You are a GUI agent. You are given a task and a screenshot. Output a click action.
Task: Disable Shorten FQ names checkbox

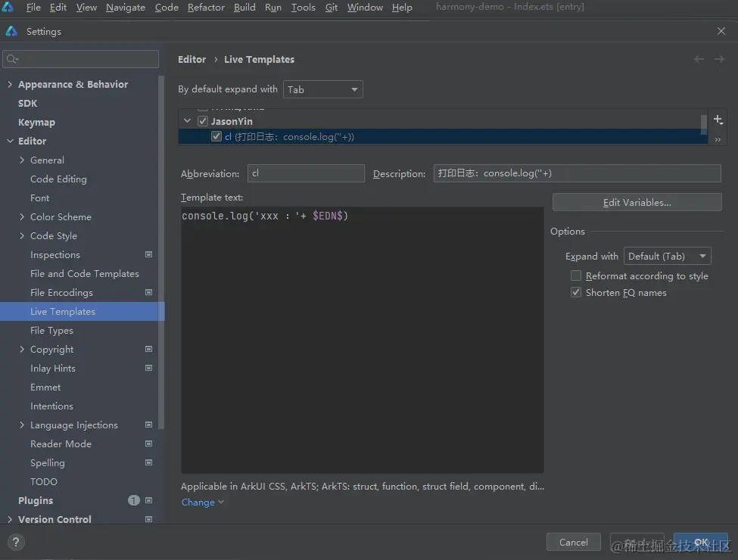pos(575,292)
